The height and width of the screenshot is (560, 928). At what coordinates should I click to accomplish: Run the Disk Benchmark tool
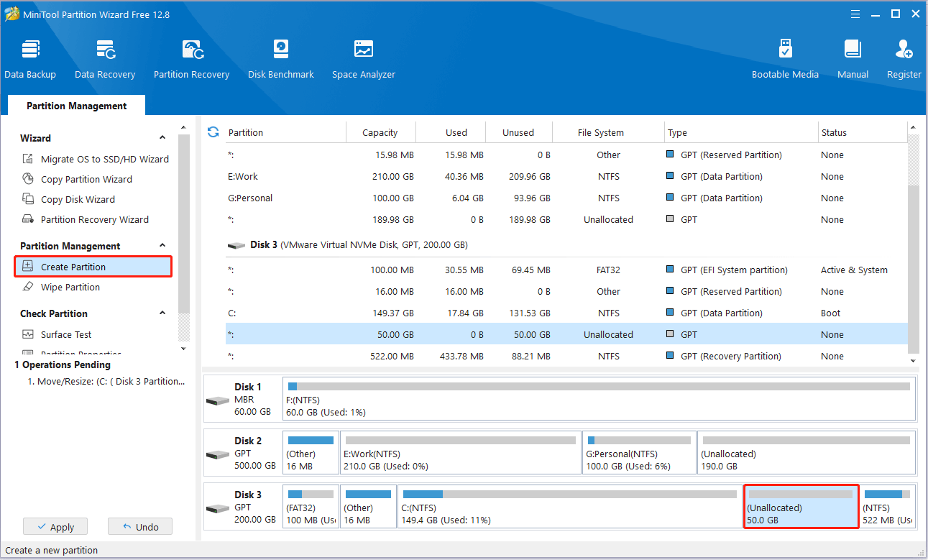280,58
